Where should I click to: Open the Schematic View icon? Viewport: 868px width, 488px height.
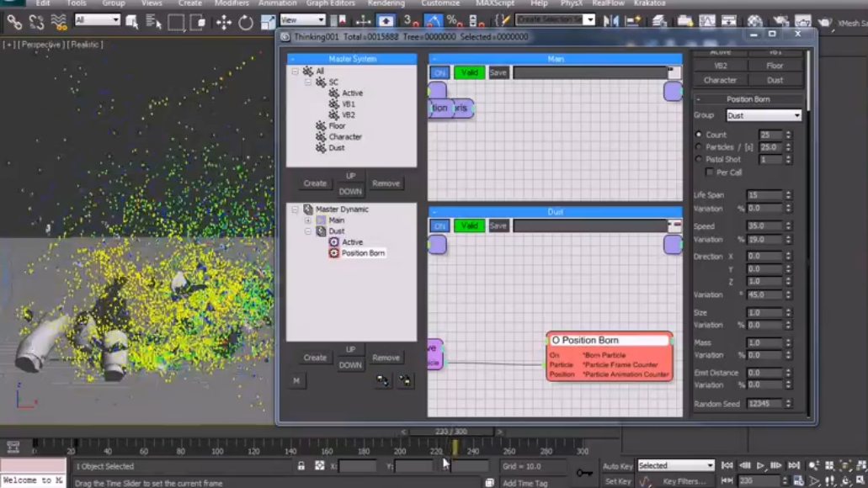click(729, 21)
